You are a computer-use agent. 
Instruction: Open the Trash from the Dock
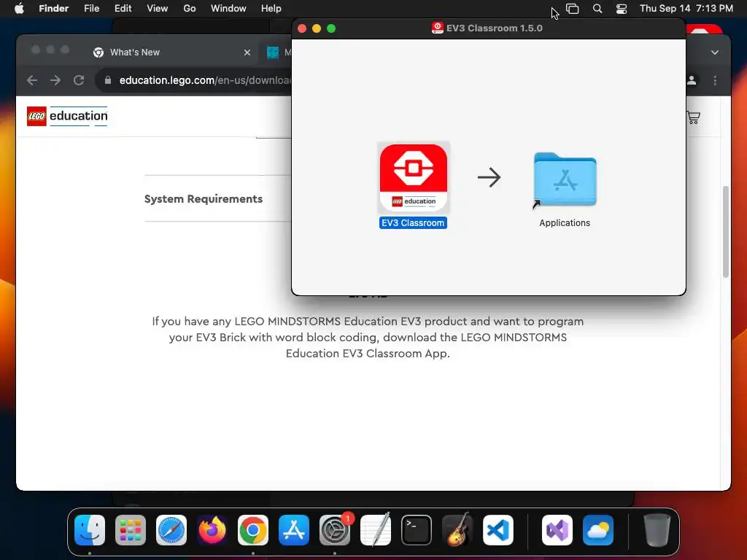657,530
